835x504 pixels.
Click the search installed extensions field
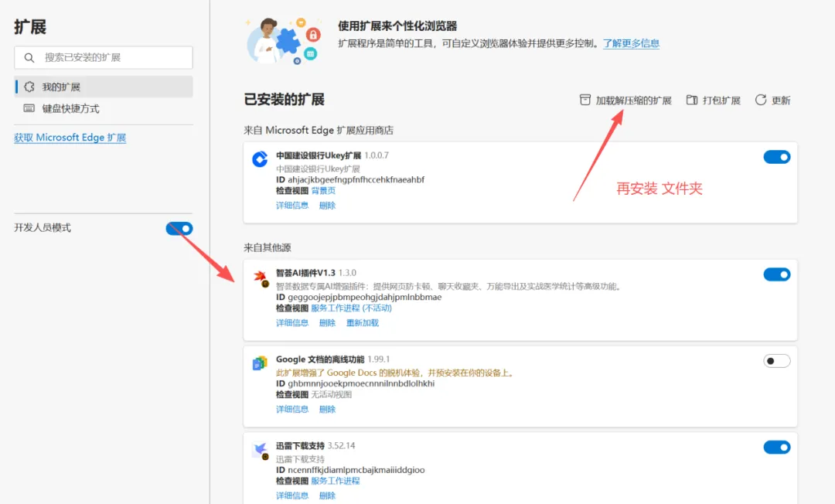point(104,57)
